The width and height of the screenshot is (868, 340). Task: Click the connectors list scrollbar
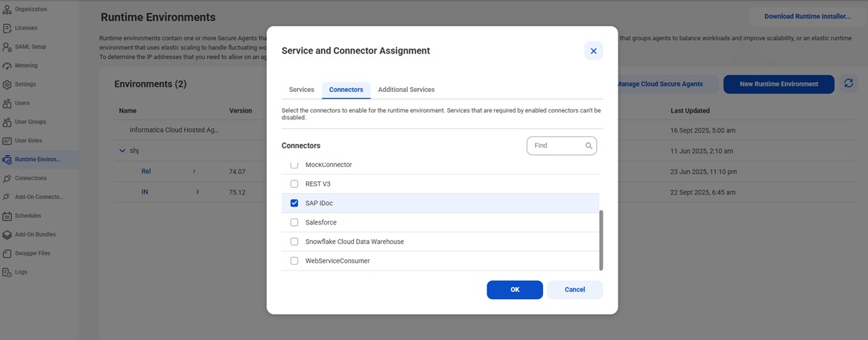point(601,240)
